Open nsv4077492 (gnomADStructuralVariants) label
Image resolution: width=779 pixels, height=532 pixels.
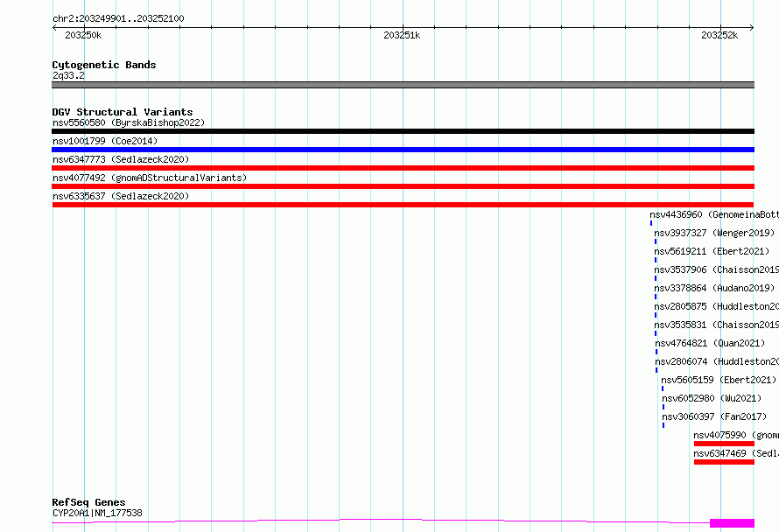pyautogui.click(x=150, y=178)
